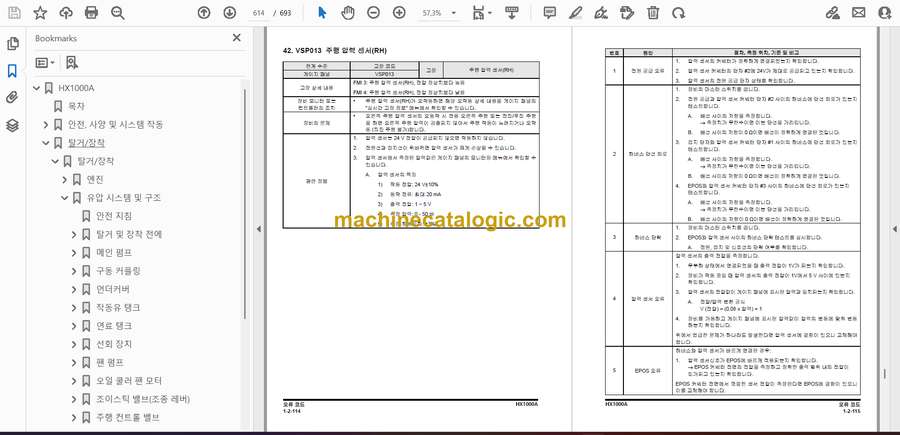Expand the 안전, 사양 및 시스템 작동 bookmark
This screenshot has height=435, width=900.
tap(46, 125)
